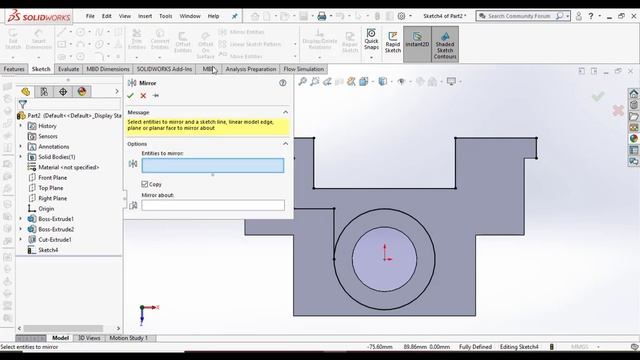Expand Boss-Extrude1 feature node
Screen dimensions: 640x360
(20, 219)
